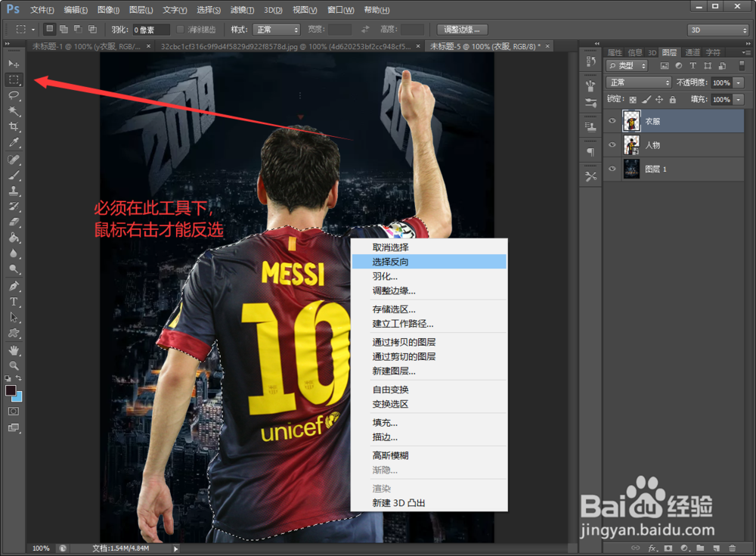The height and width of the screenshot is (556, 756).
Task: Open the Paragraph panel icon
Action: pyautogui.click(x=590, y=152)
